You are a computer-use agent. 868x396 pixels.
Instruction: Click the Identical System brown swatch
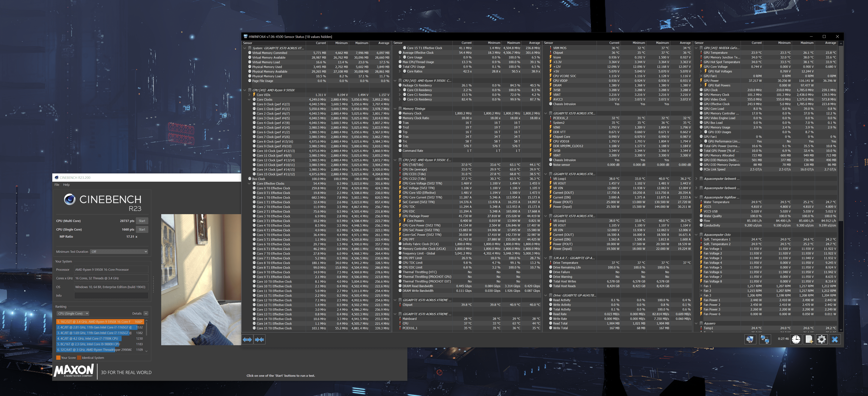pos(79,358)
